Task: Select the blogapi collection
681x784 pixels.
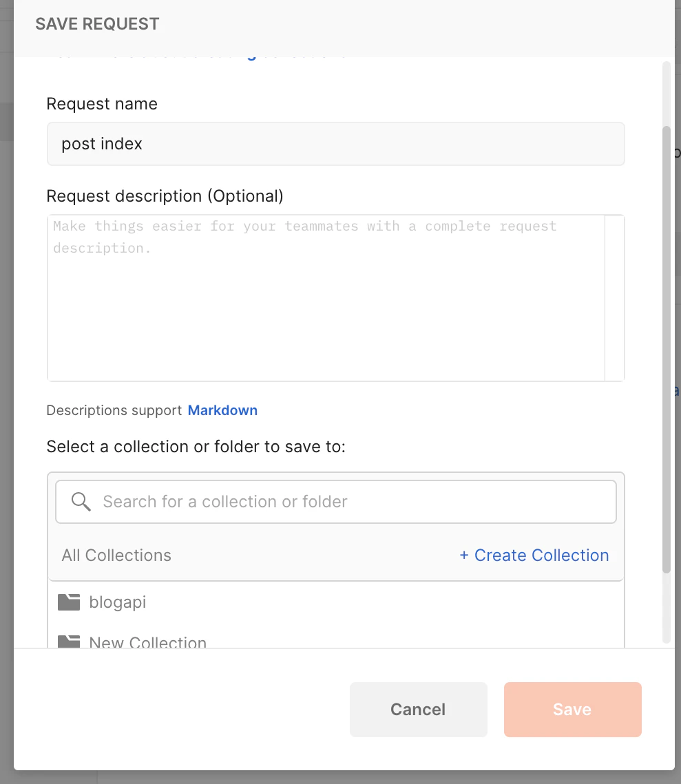Action: (x=335, y=602)
